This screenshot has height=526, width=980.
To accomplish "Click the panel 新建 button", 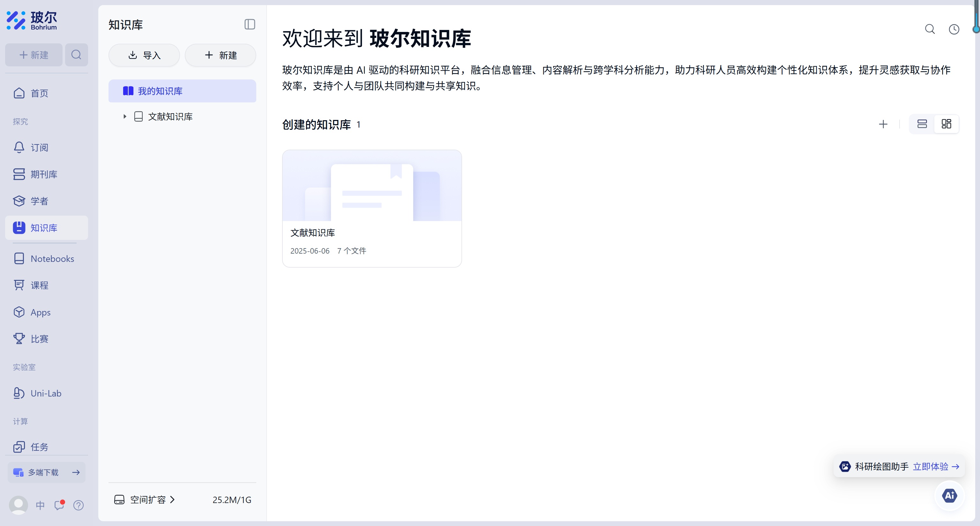I will 220,55.
